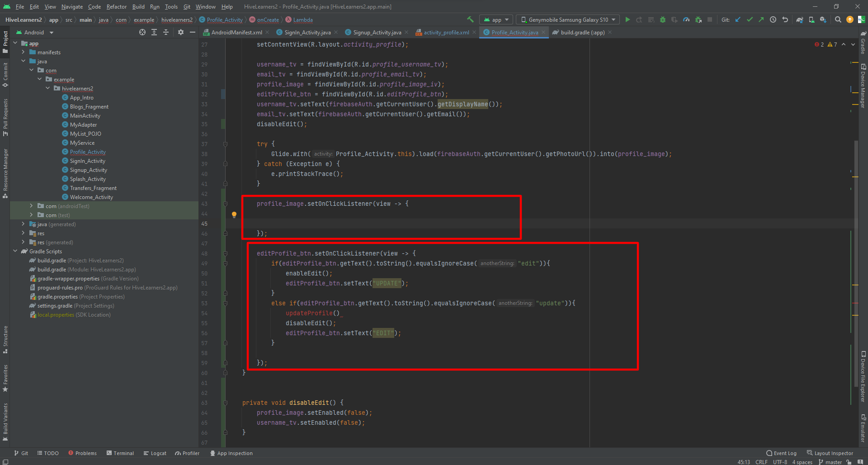Click the orange update notification icon
The width and height of the screenshot is (868, 465).
(x=850, y=19)
